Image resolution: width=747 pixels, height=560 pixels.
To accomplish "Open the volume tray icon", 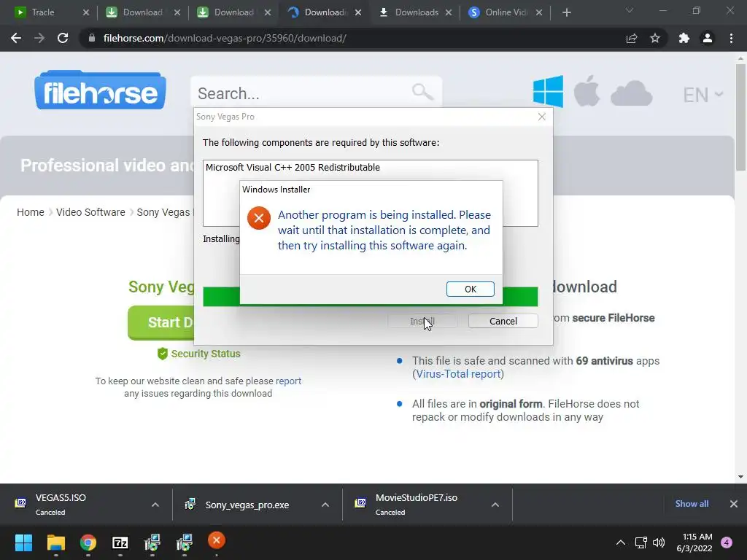I will pyautogui.click(x=659, y=542).
